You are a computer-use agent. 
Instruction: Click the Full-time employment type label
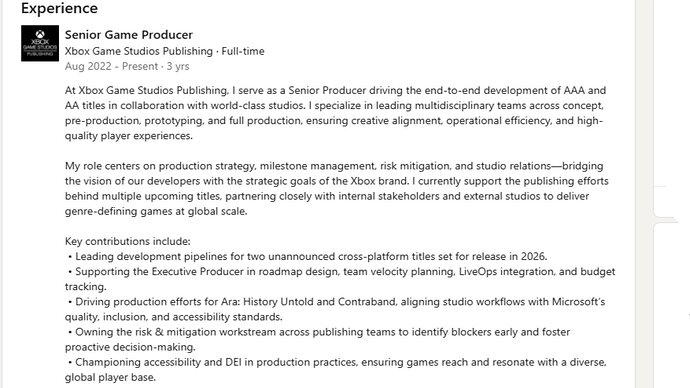click(243, 51)
